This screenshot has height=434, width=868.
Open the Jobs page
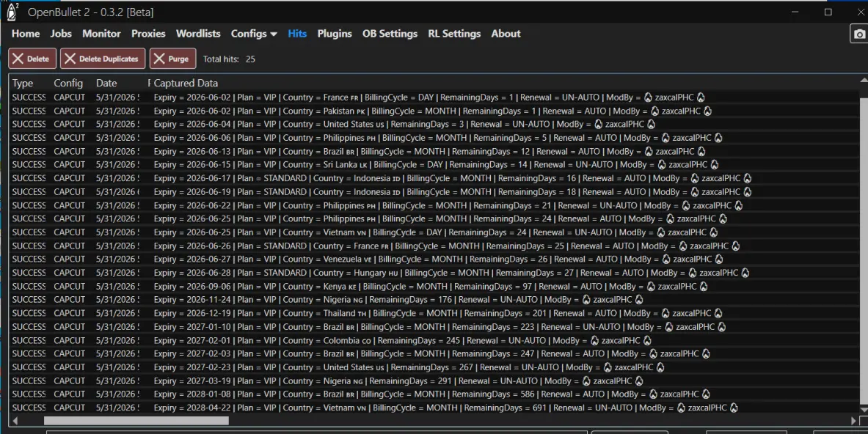[61, 34]
